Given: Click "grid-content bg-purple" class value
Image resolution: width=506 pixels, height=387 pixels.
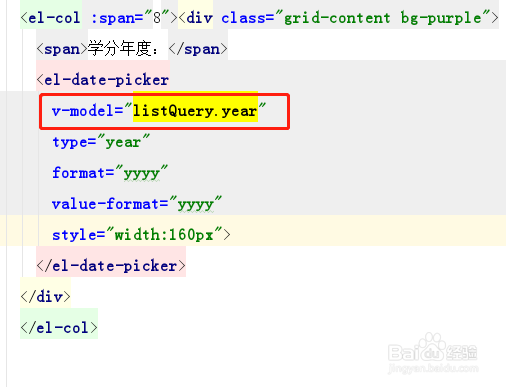Looking at the screenshot, I should 382,18.
